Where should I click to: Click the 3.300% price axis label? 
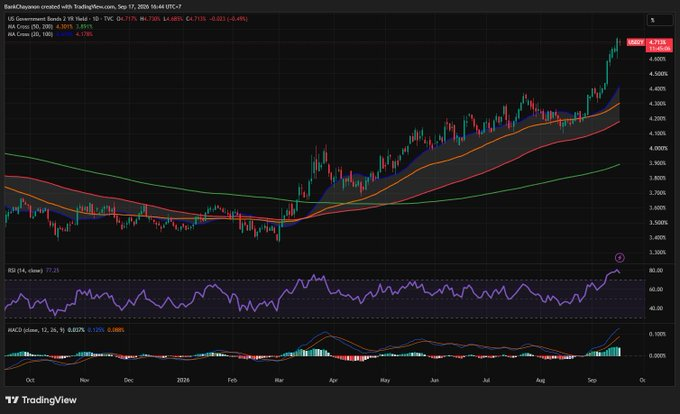pos(658,252)
